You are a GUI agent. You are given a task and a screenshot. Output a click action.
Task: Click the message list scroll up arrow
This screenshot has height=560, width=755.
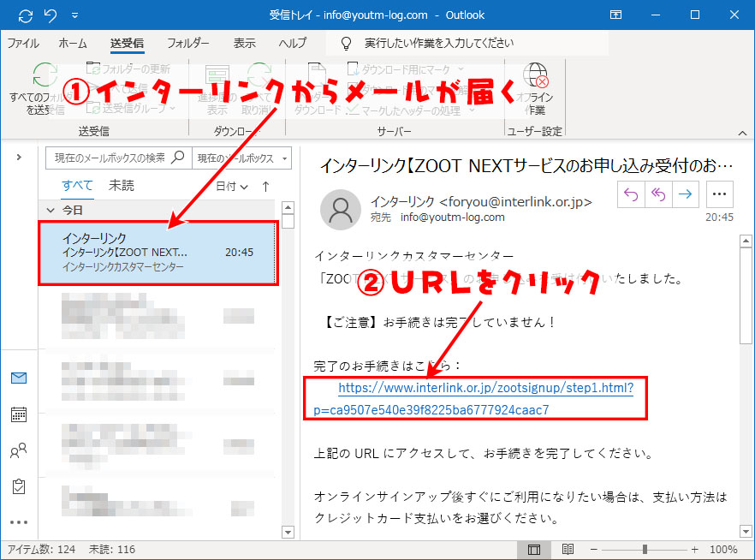click(x=288, y=207)
